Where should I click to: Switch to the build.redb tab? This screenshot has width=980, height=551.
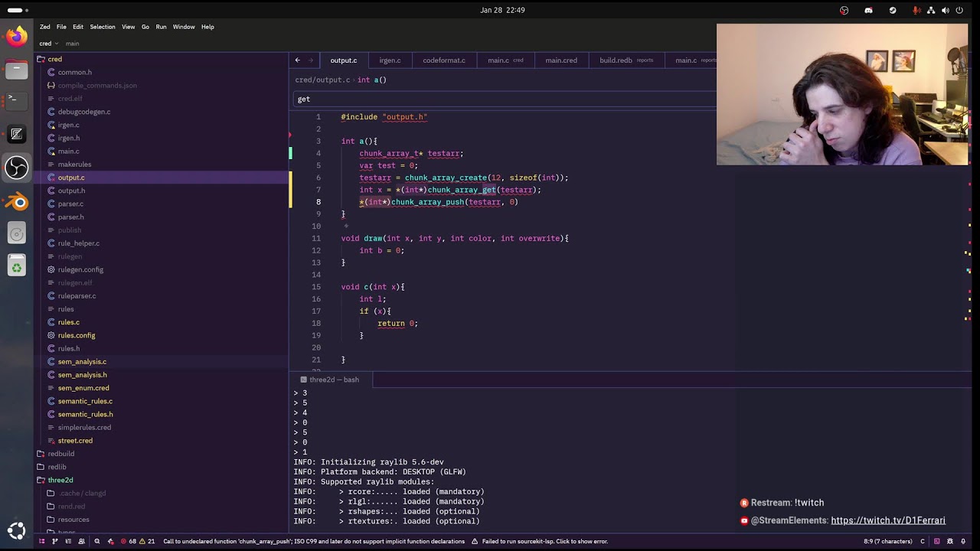click(x=626, y=60)
